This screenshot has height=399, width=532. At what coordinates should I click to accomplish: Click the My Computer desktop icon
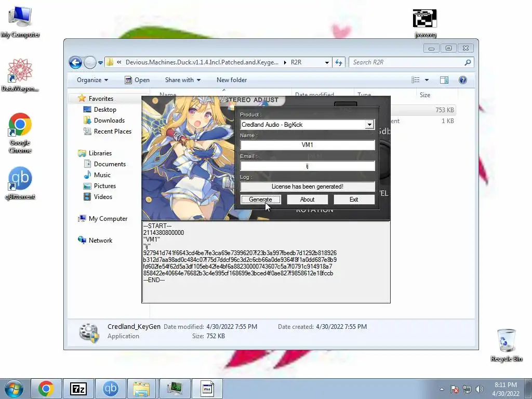[x=20, y=22]
